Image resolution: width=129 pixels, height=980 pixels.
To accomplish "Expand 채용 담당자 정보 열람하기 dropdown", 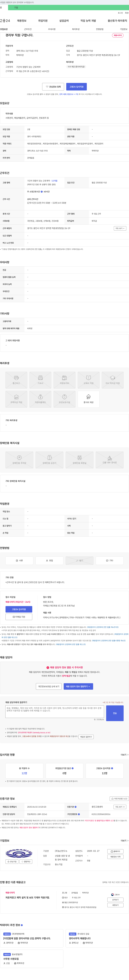I will tap(78, 686).
